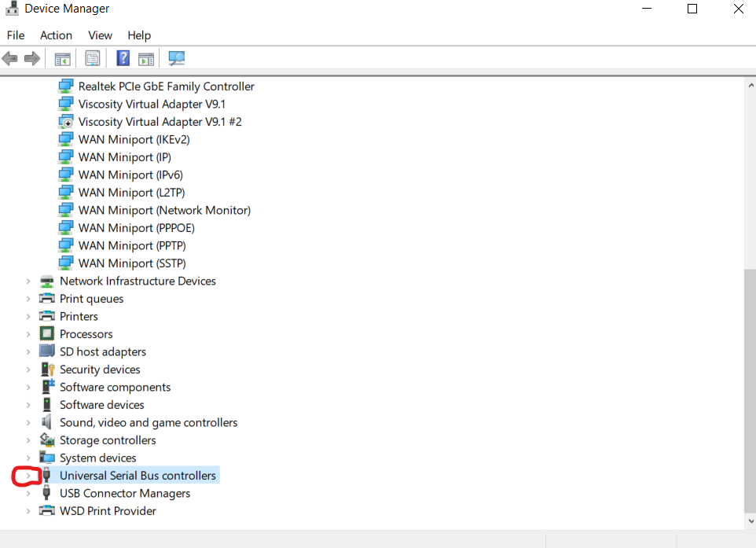Screen dimensions: 756x548
Task: Click Show/Hide Action Pane toolbar icon
Action: (x=146, y=59)
